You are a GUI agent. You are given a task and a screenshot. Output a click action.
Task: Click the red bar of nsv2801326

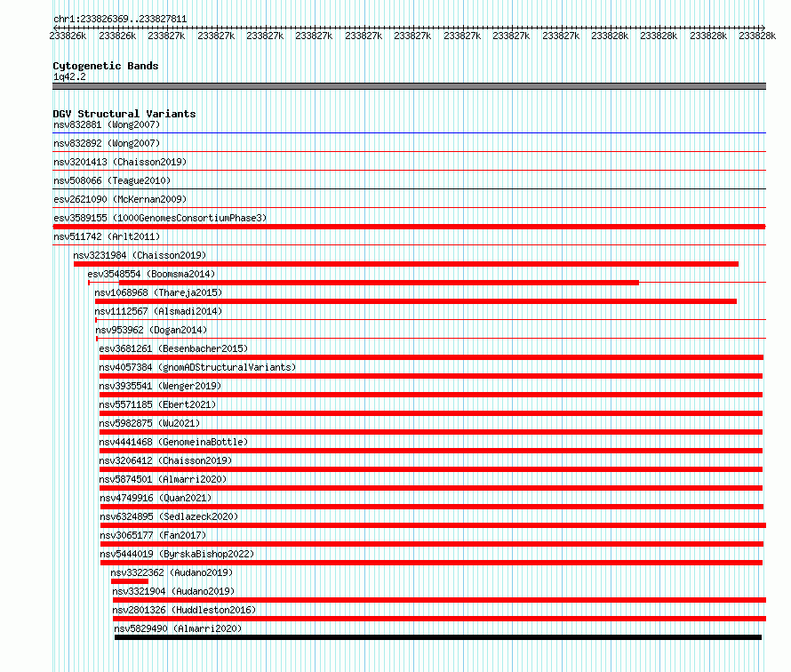(x=439, y=619)
